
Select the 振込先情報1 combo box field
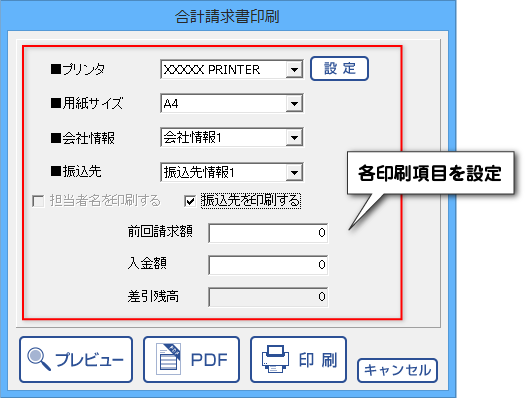[232, 172]
